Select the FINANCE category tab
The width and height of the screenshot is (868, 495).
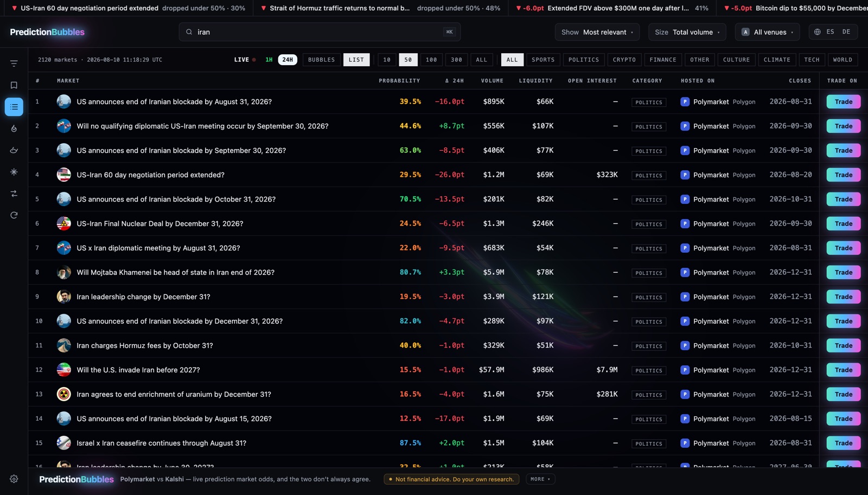pos(663,60)
